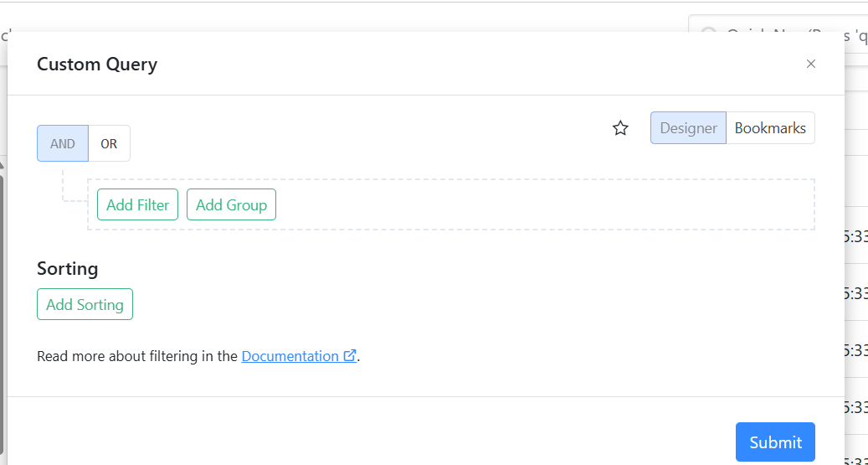Viewport: 868px width, 465px height.
Task: Submit the custom query
Action: point(775,442)
